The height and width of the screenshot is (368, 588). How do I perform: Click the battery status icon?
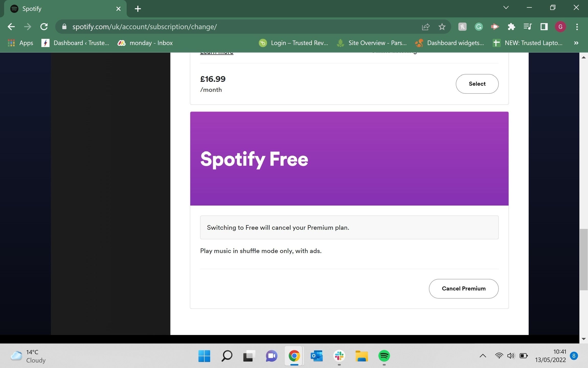(x=524, y=356)
